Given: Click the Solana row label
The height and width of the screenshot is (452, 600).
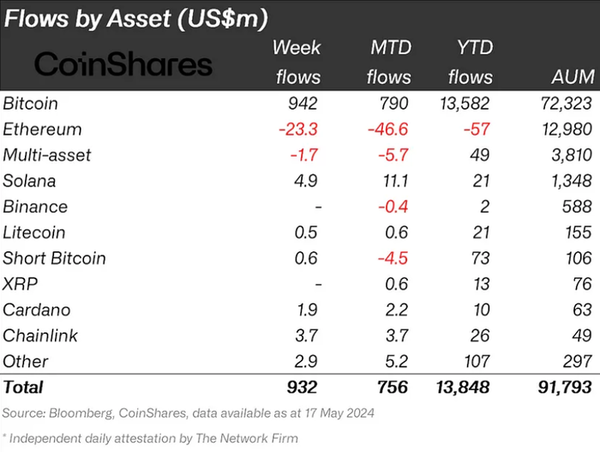Looking at the screenshot, I should [31, 181].
